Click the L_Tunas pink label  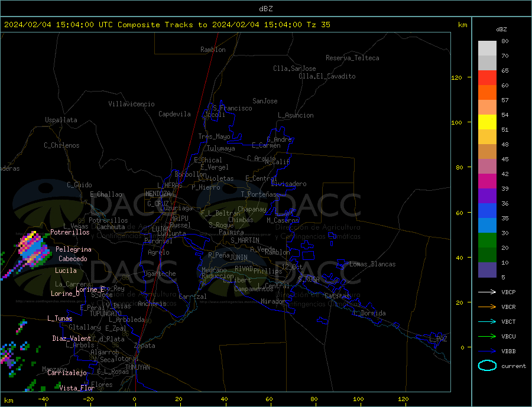[x=60, y=318]
